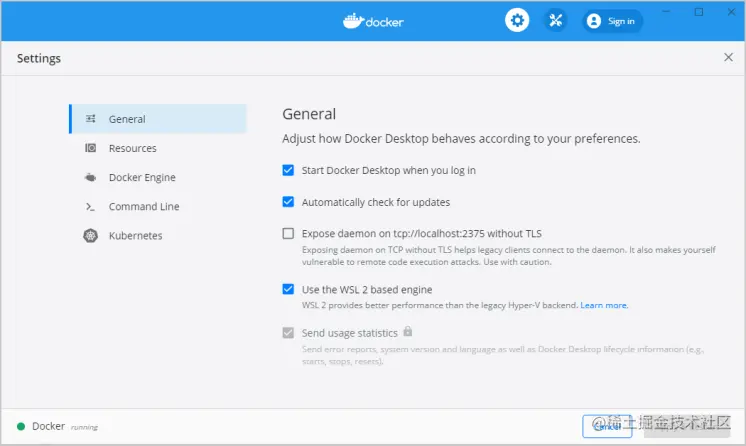Click the Send usage statistics checkbox
This screenshot has height=446, width=746.
tap(288, 332)
